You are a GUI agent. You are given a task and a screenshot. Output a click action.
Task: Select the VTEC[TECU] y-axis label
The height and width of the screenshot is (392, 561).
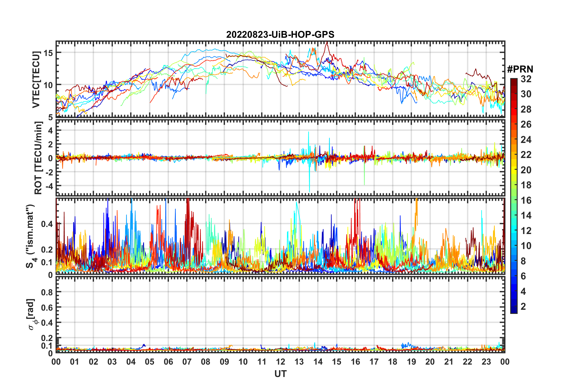tap(36, 80)
